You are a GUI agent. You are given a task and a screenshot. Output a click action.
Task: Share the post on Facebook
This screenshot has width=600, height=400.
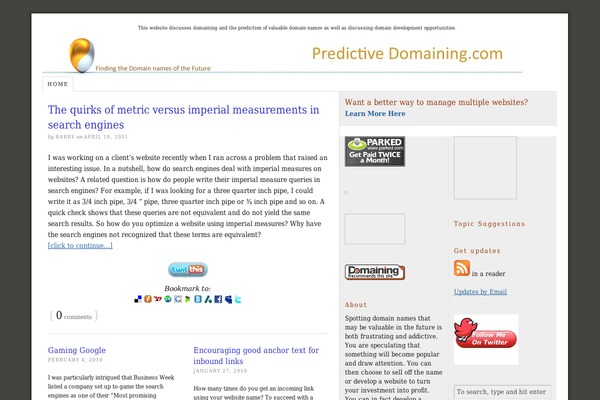[x=218, y=299]
